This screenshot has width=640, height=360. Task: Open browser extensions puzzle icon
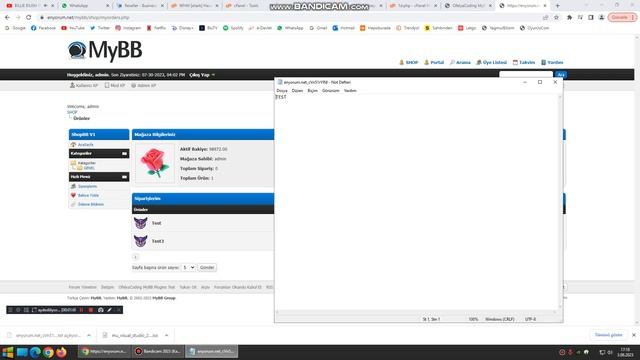click(569, 18)
